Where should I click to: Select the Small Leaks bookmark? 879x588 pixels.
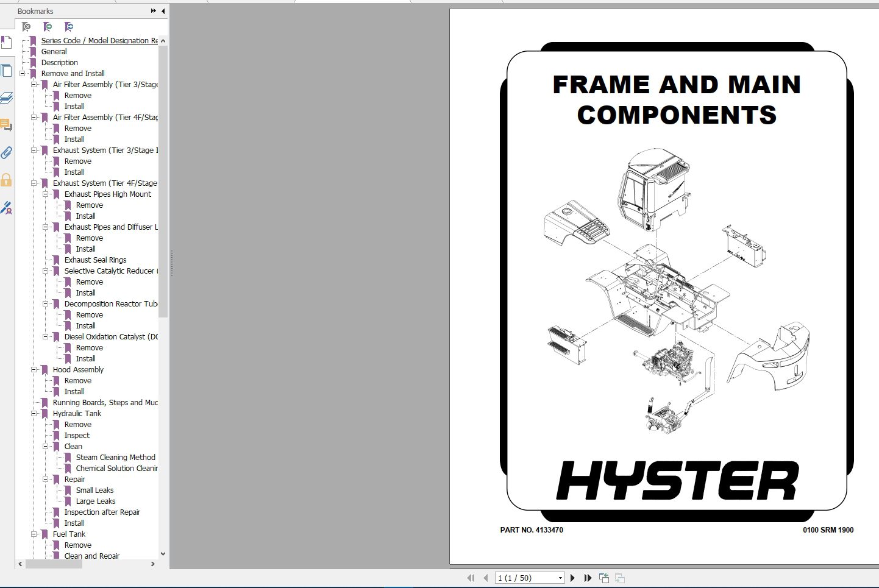pos(94,491)
